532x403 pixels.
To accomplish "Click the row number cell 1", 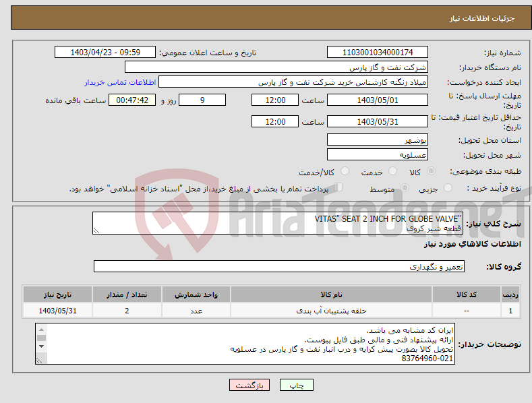I will click(510, 311).
